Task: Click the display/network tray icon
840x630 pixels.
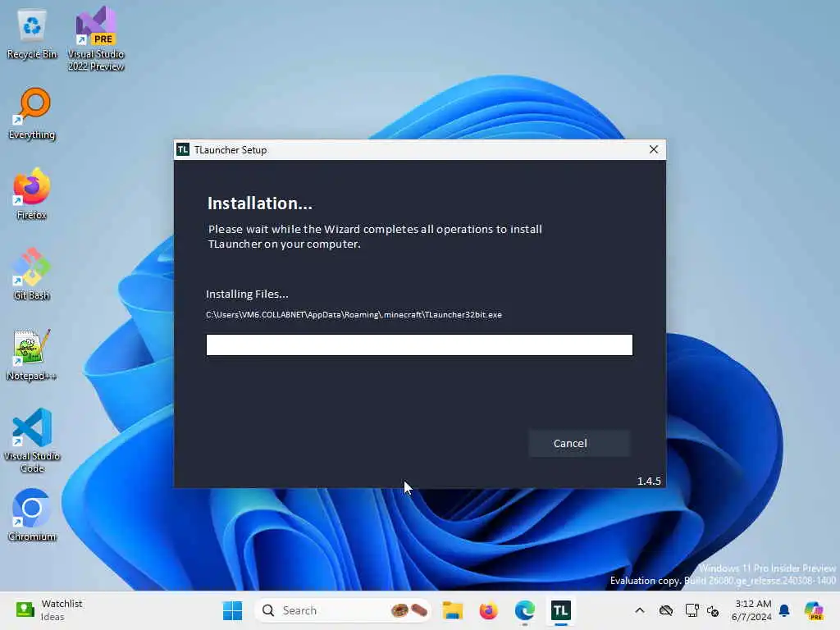Action: tap(692, 610)
